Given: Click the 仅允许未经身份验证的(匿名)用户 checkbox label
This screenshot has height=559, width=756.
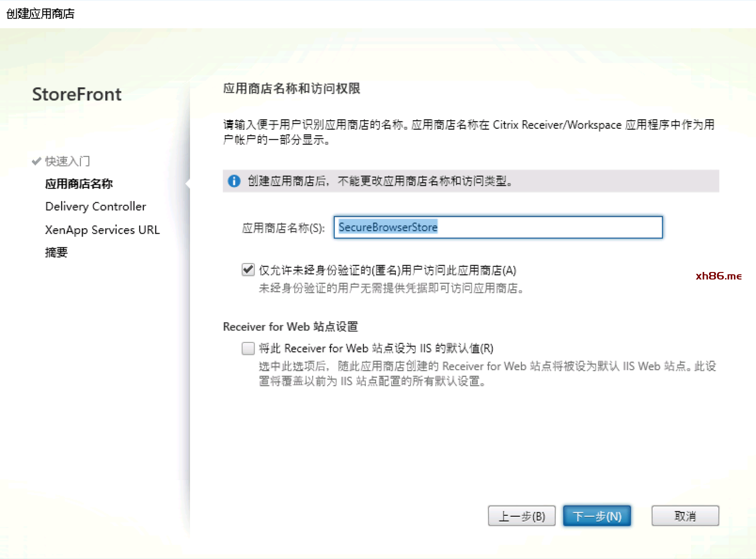Looking at the screenshot, I should (387, 270).
